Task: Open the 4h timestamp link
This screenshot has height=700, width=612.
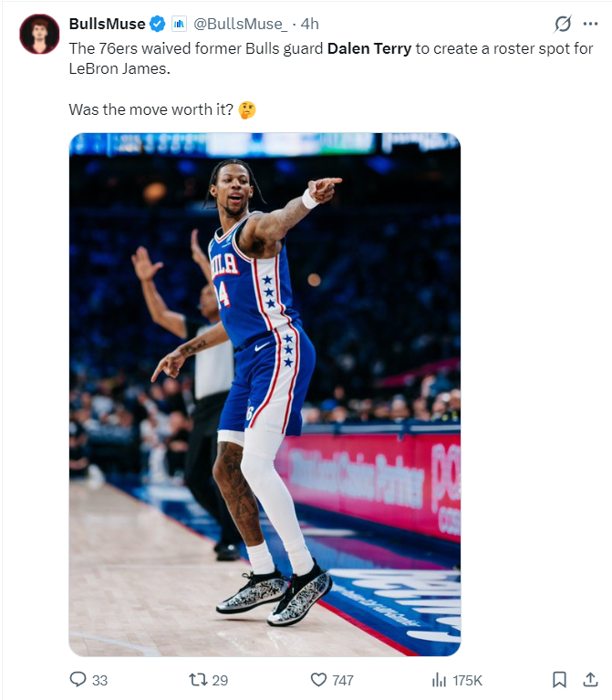Action: [309, 24]
